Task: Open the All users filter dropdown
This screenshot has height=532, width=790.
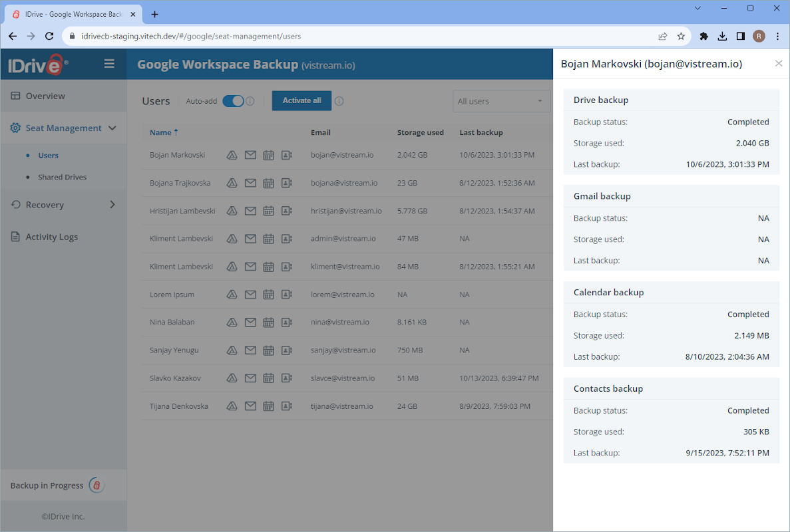Action: tap(501, 101)
